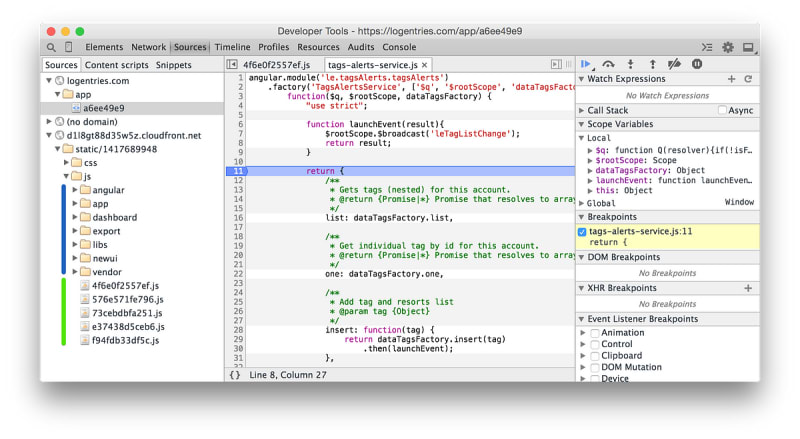This screenshot has height=439, width=800.
Task: Enable the Async call stack checkbox
Action: click(722, 111)
